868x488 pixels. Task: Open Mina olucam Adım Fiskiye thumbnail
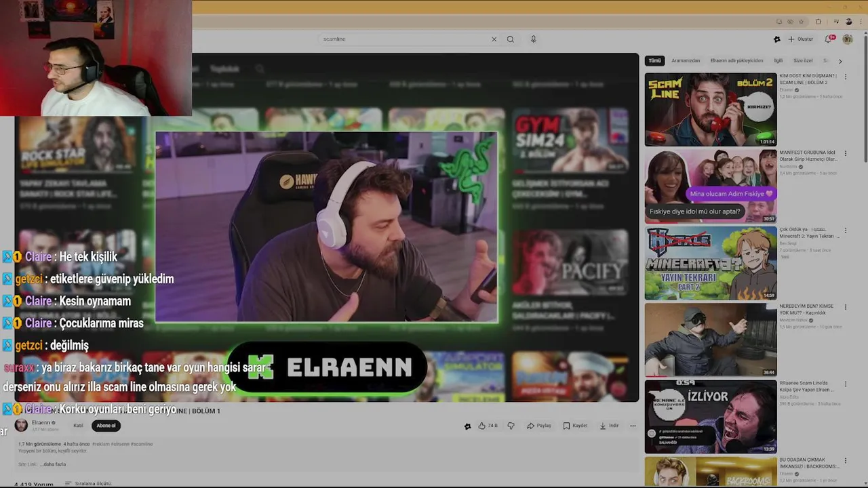pyautogui.click(x=711, y=186)
